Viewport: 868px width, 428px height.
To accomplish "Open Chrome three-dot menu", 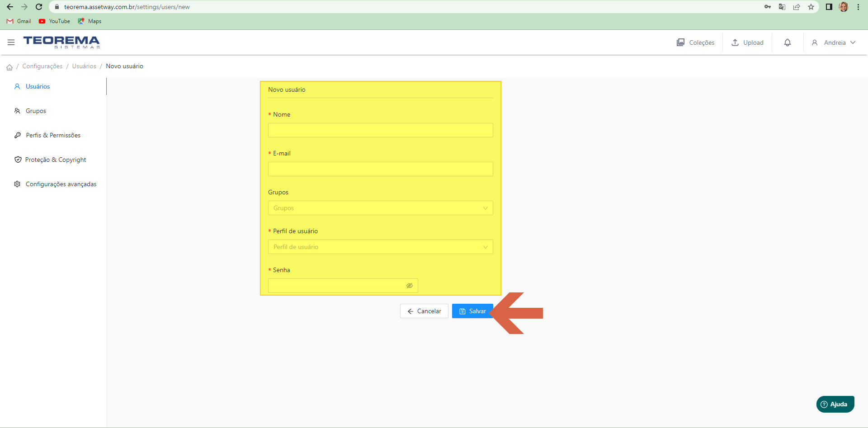I will (x=858, y=7).
